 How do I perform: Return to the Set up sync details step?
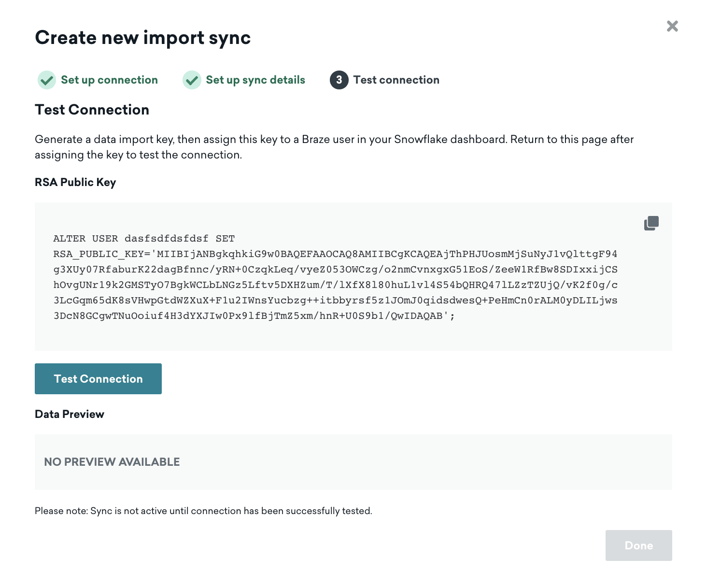coord(255,80)
